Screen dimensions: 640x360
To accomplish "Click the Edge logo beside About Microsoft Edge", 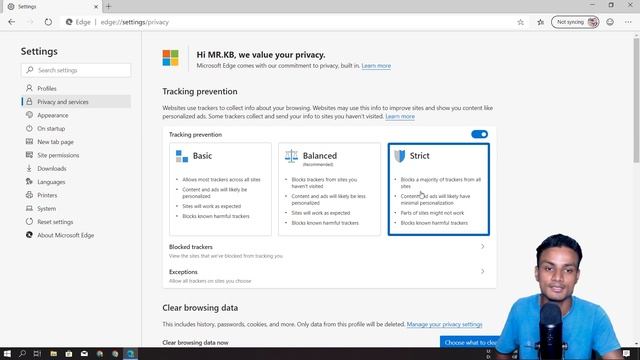I will pyautogui.click(x=29, y=235).
